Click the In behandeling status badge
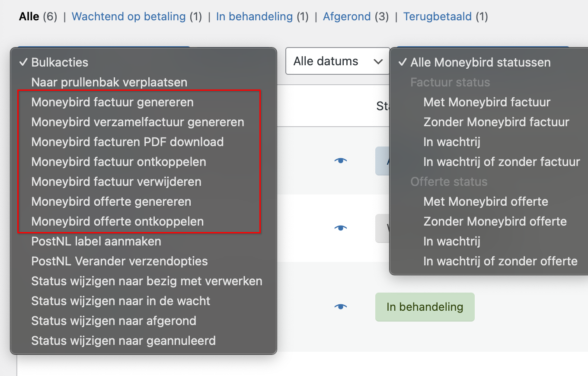The width and height of the screenshot is (588, 376). [425, 307]
